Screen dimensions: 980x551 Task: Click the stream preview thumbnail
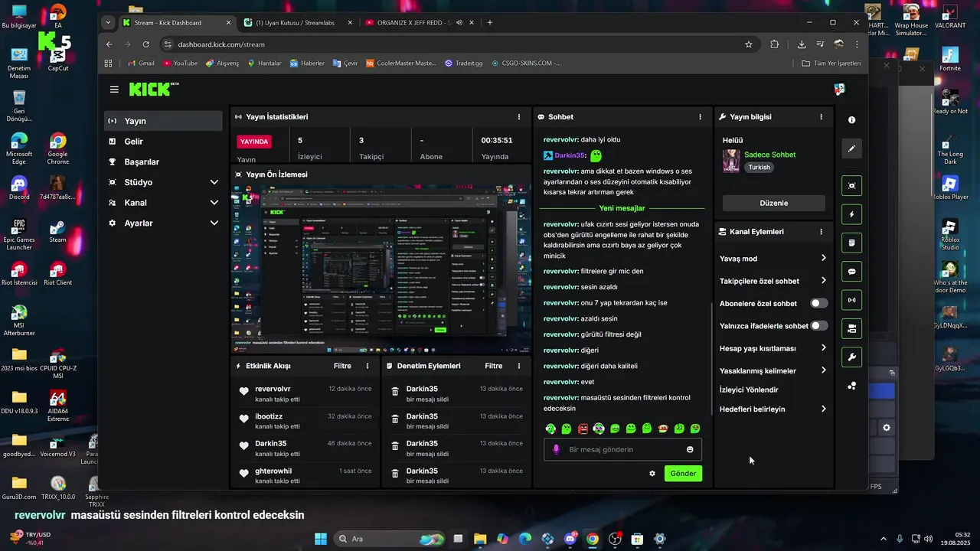(381, 269)
